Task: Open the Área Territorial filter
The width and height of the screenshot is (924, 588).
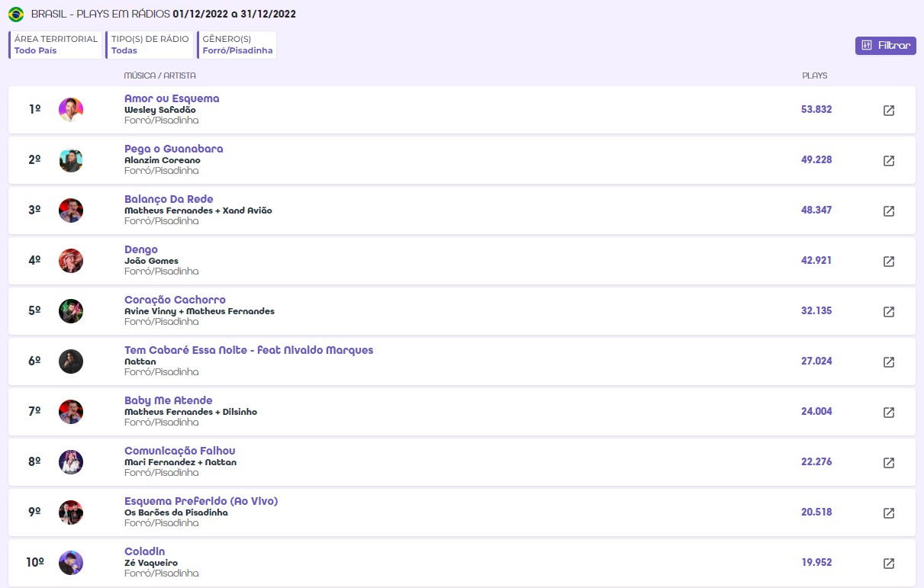Action: (x=55, y=45)
